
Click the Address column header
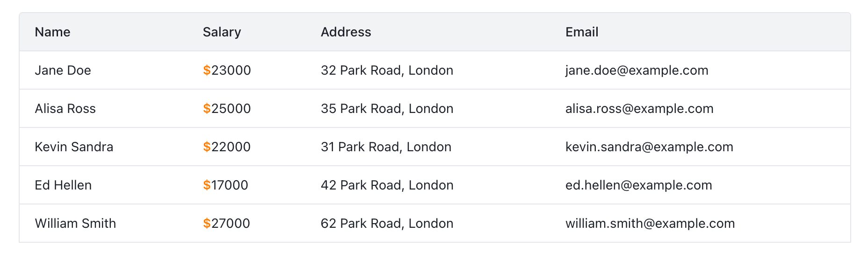point(346,32)
